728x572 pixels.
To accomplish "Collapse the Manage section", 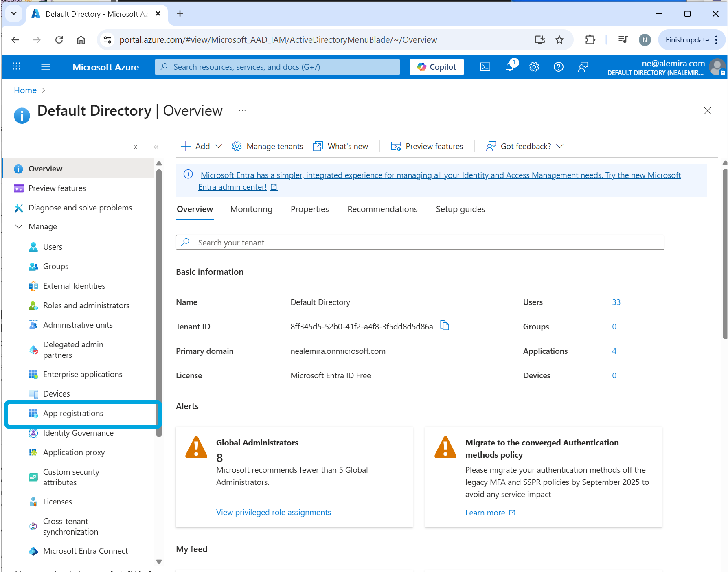I will click(x=19, y=226).
